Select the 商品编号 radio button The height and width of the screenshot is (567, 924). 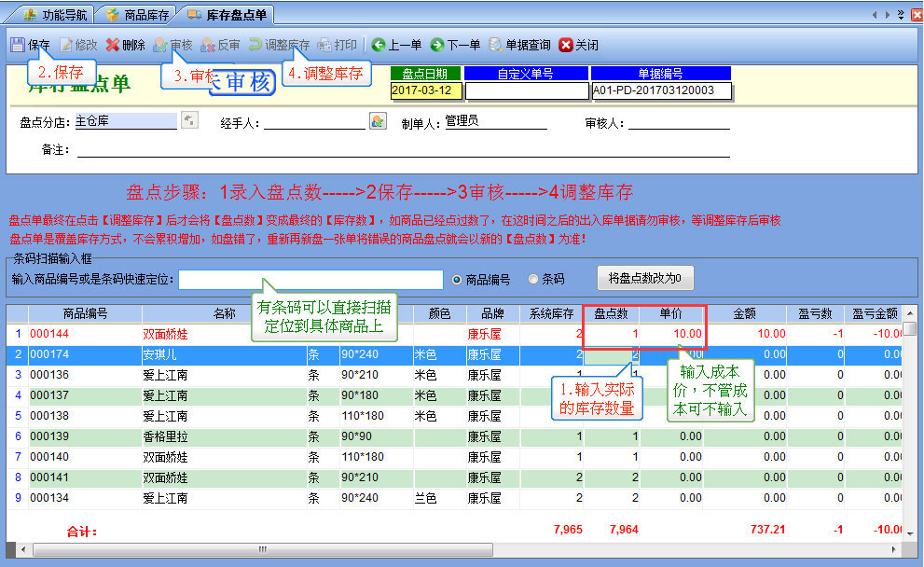(x=458, y=279)
